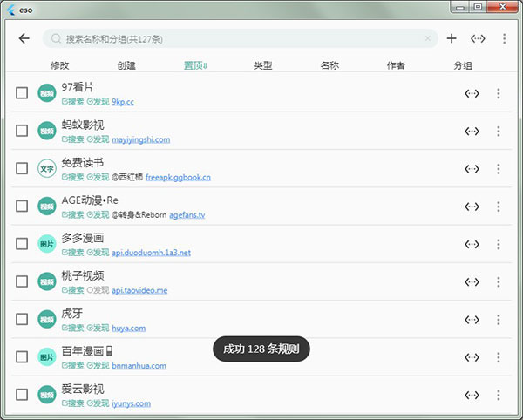Open more options for 桃子视频
Screen dimensions: 523x420
(499, 281)
